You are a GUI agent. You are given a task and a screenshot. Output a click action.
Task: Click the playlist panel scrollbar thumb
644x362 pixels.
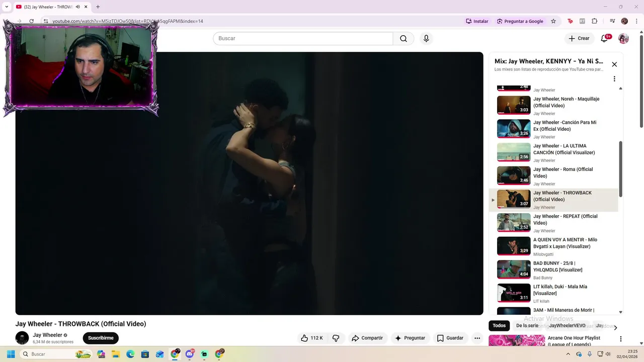pyautogui.click(x=620, y=169)
